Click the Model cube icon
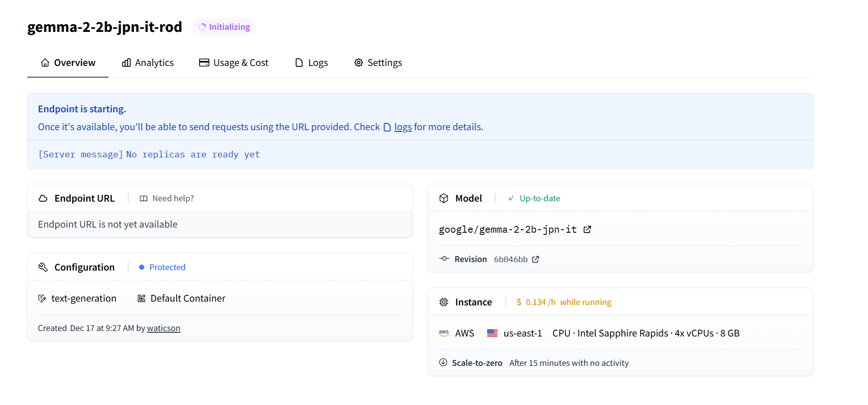 pyautogui.click(x=444, y=199)
